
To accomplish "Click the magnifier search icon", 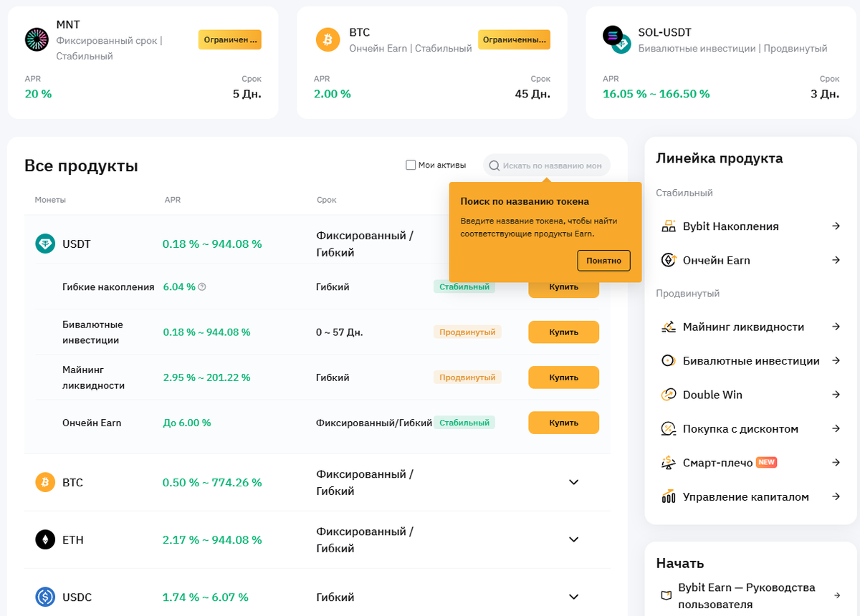I will point(494,165).
